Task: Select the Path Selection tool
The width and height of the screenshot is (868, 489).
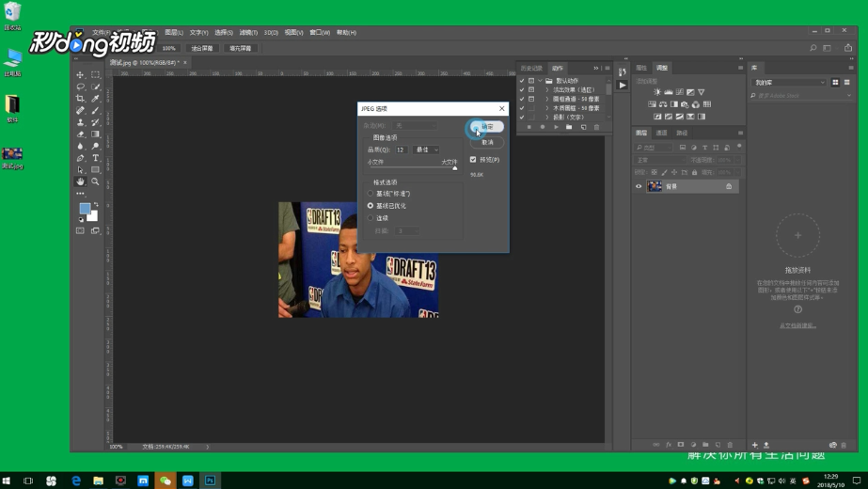Action: point(80,170)
